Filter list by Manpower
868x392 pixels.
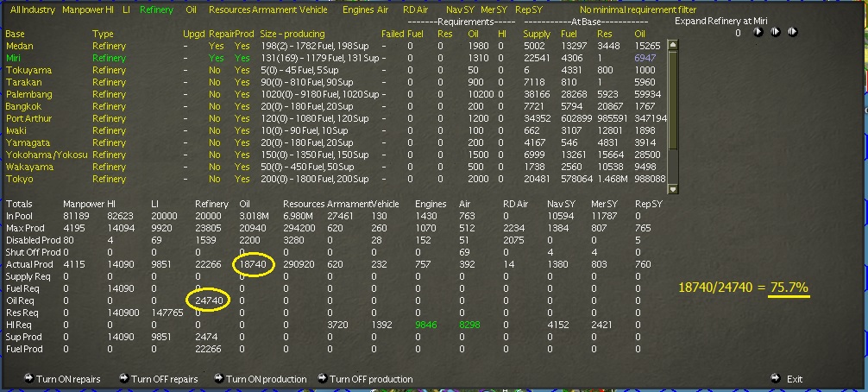click(x=84, y=10)
